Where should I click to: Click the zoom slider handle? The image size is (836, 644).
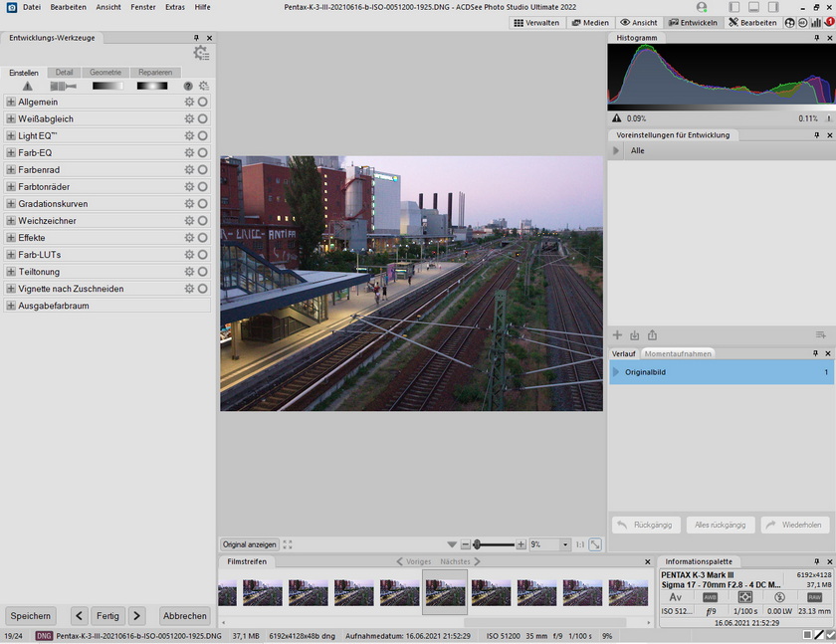(478, 544)
